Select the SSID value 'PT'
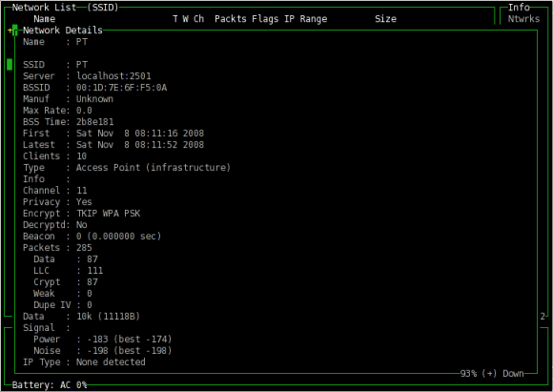The width and height of the screenshot is (553, 392). pos(82,65)
